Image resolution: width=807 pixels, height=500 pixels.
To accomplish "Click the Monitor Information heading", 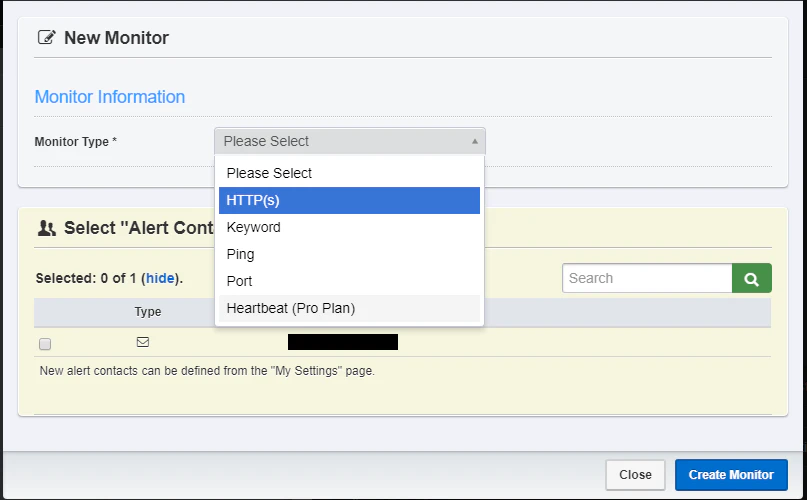I will [x=110, y=97].
